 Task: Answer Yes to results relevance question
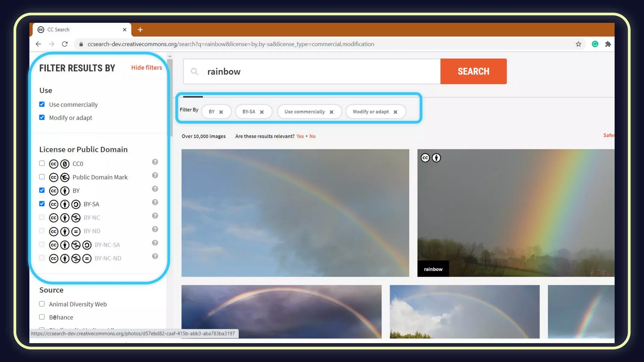tap(300, 136)
